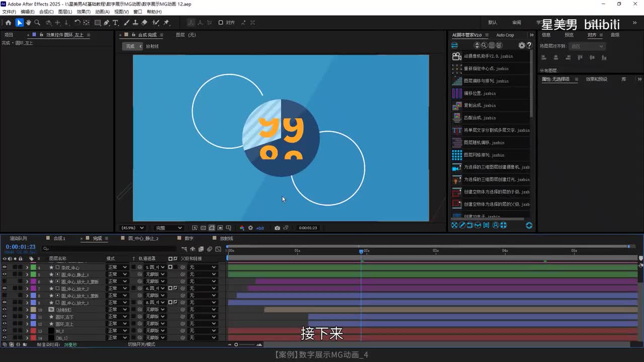Select the Pen tool
The image size is (644, 362).
point(107,23)
